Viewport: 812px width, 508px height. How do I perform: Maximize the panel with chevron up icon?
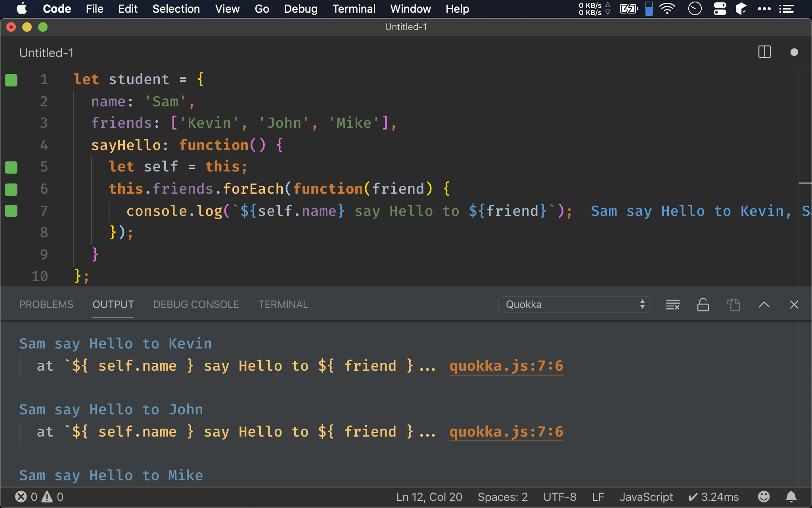[764, 304]
